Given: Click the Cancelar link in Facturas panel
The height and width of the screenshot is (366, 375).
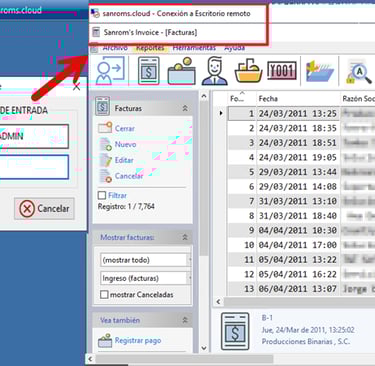Looking at the screenshot, I should coord(129,176).
